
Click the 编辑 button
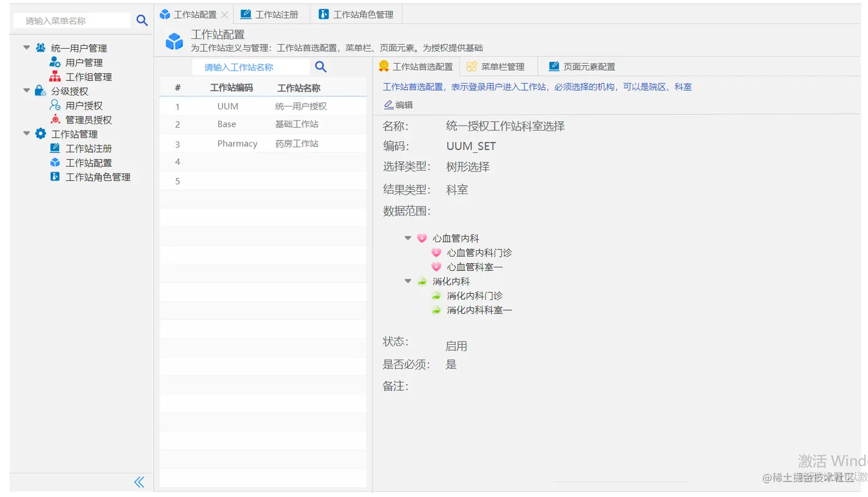[x=398, y=104]
